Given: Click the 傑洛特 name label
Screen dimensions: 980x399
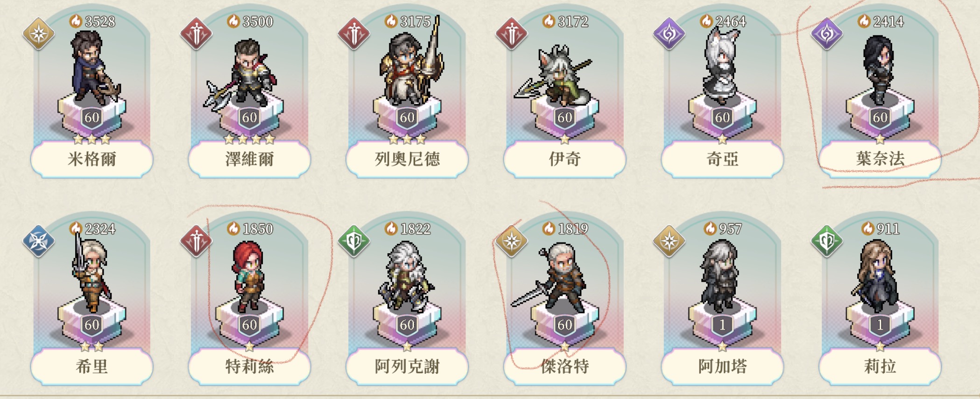Looking at the screenshot, I should [x=565, y=366].
